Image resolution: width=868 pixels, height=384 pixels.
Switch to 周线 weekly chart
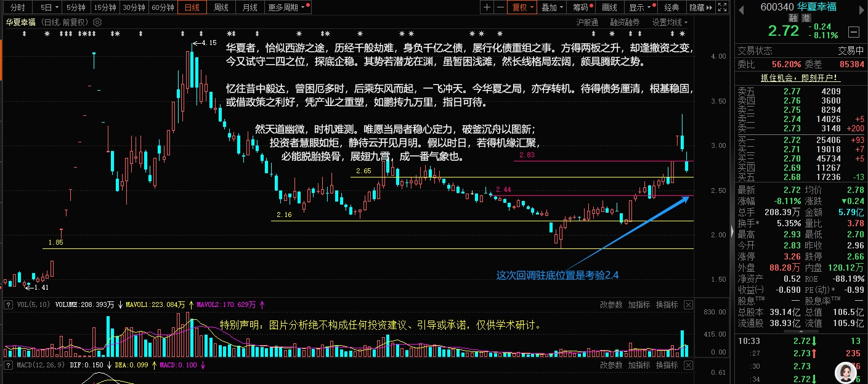click(x=221, y=7)
